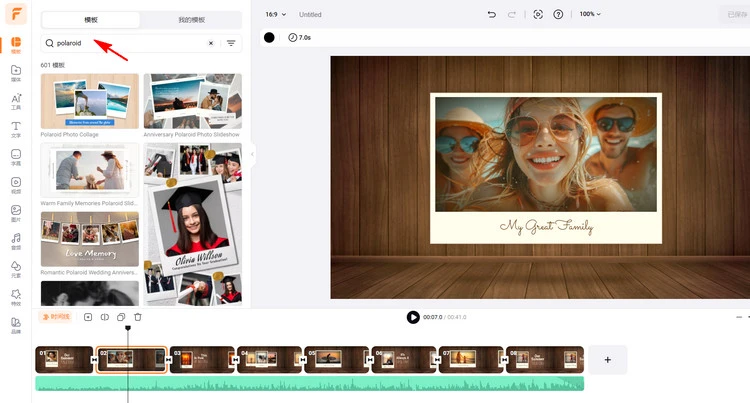Open the 元素 (Elements) sidebar panel

pyautogui.click(x=16, y=269)
